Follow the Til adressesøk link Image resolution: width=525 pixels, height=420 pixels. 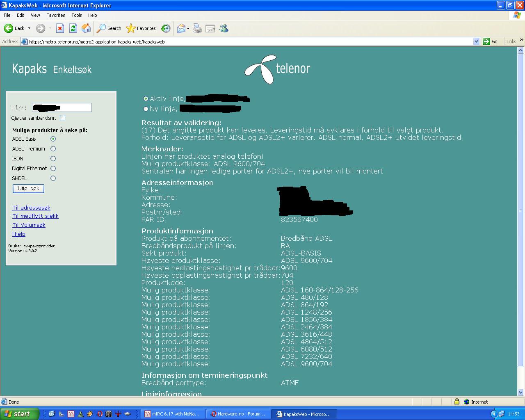pyautogui.click(x=31, y=208)
